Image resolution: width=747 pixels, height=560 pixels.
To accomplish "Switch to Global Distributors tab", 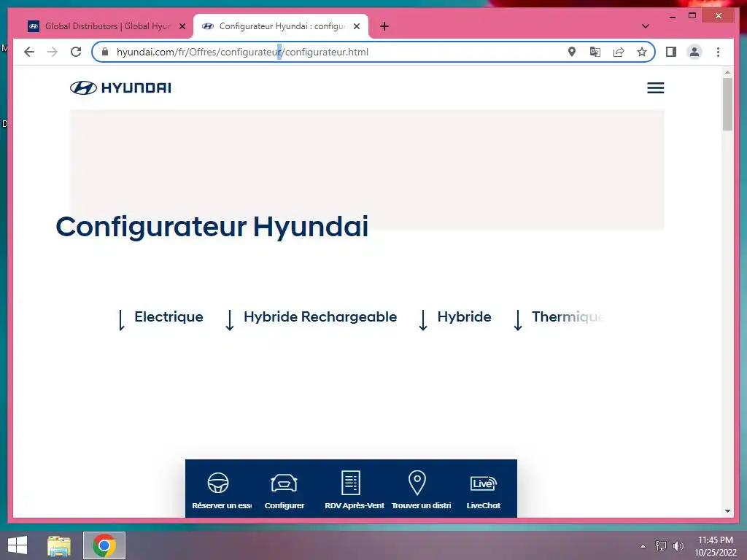I will pos(107,26).
